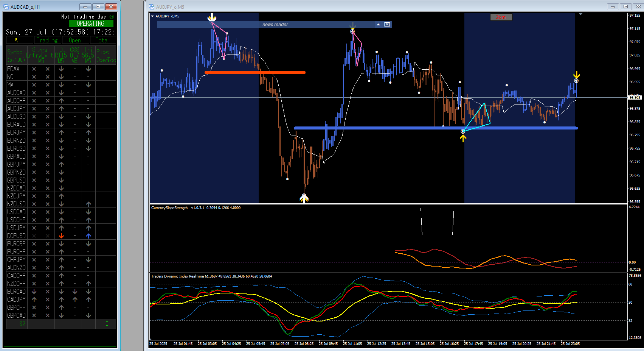Viewport: 644px width, 351px height.
Task: Click the red 2xm label button
Action: click(501, 17)
